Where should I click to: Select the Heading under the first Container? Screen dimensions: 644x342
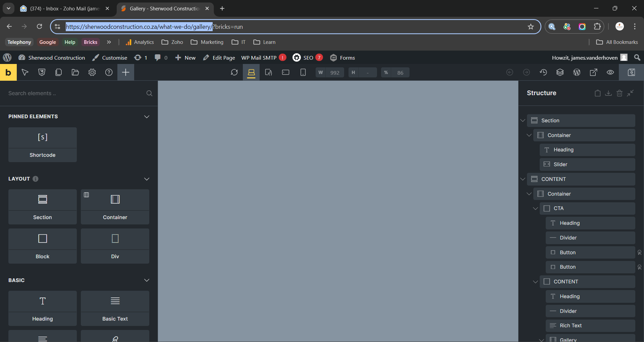[587, 150]
